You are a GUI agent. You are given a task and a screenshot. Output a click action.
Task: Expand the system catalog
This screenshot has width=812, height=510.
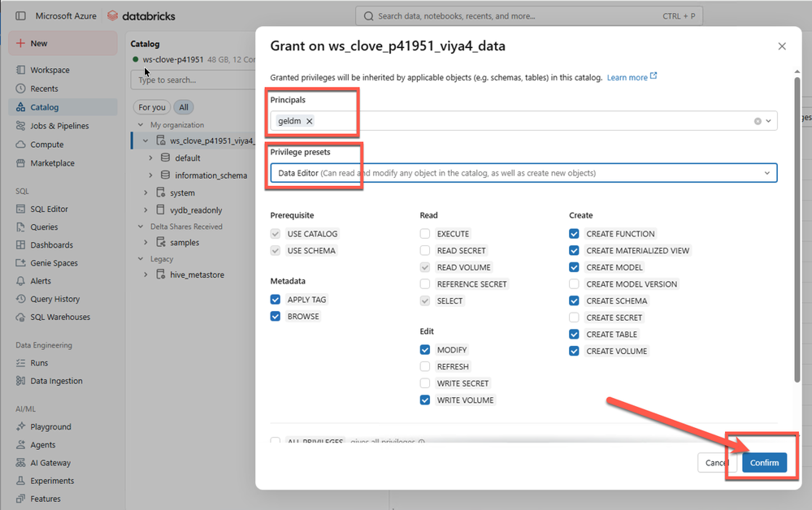point(145,192)
